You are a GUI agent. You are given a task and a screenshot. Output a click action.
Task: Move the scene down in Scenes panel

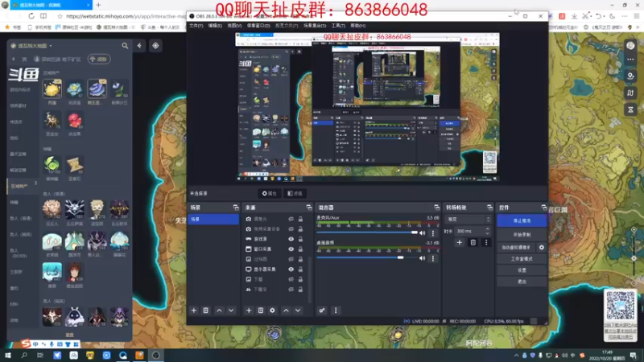click(x=231, y=311)
